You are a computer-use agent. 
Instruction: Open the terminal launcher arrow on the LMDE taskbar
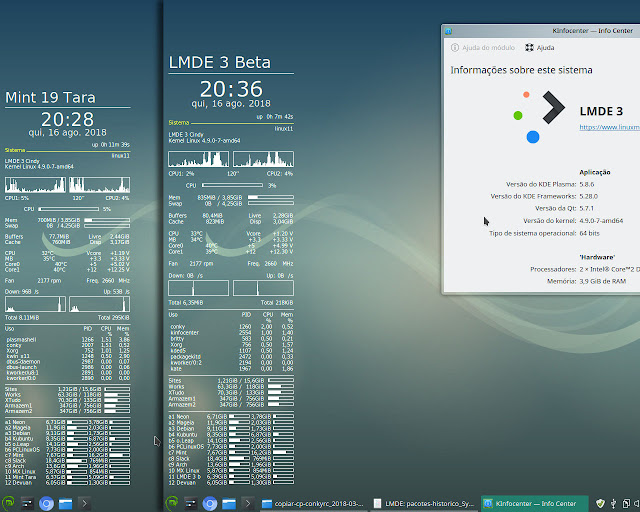pos(248,503)
